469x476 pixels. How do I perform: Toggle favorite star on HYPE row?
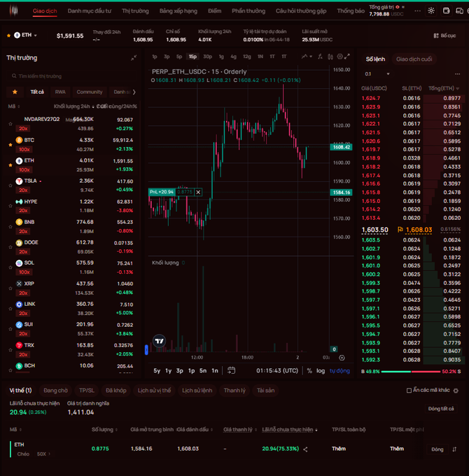point(10,206)
